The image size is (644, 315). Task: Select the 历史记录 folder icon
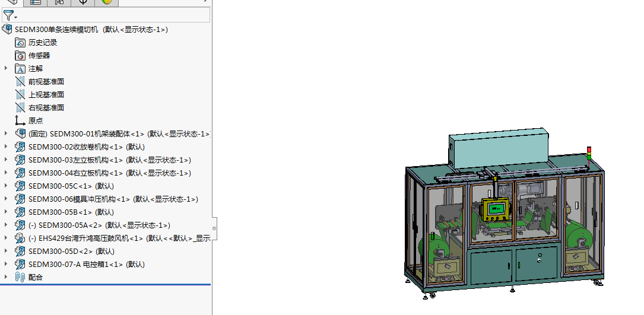point(20,42)
